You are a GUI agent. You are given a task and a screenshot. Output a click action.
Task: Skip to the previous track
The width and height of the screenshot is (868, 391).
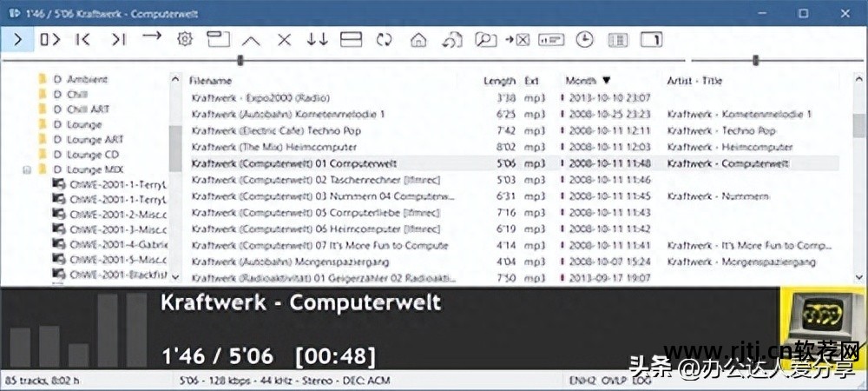(x=82, y=39)
